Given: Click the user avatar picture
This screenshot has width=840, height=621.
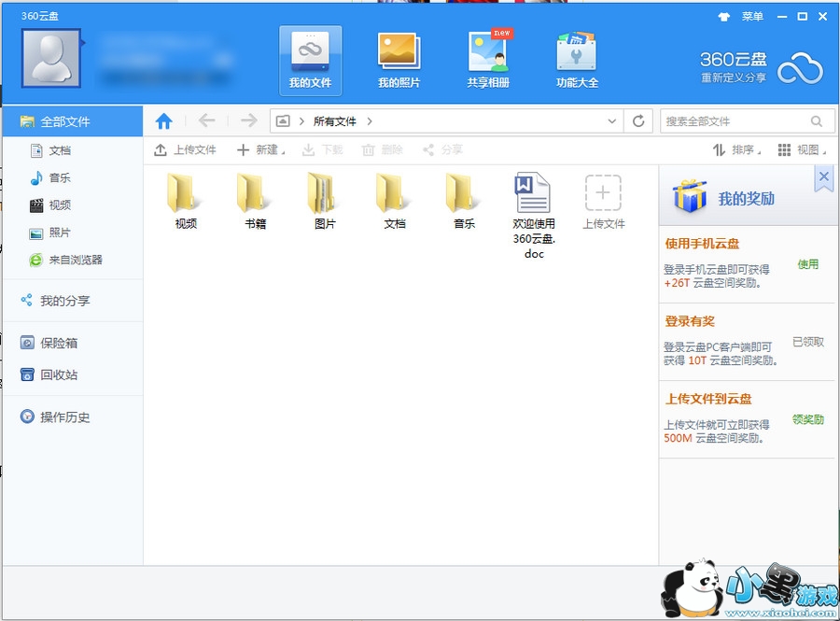Looking at the screenshot, I should tap(51, 58).
